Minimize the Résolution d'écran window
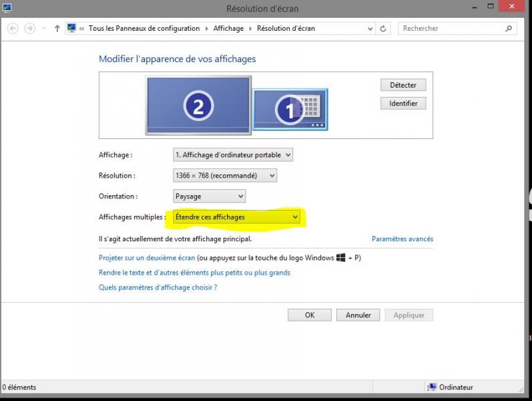Screen dimensions: 532x401 pyautogui.click(x=475, y=7)
